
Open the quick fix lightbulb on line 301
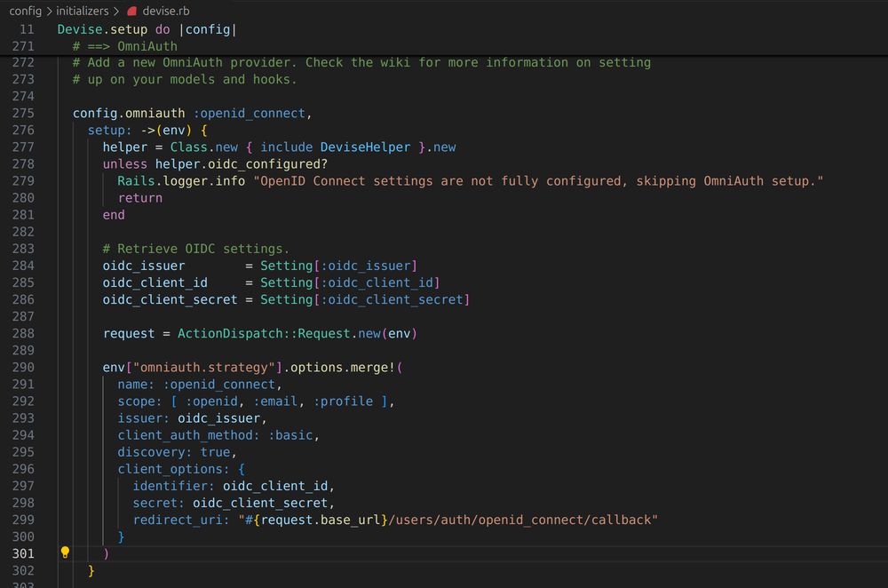pos(64,552)
